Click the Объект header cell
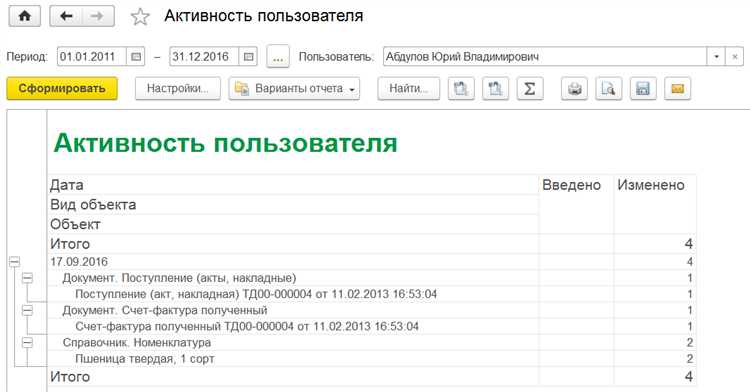The height and width of the screenshot is (392, 750). click(293, 224)
